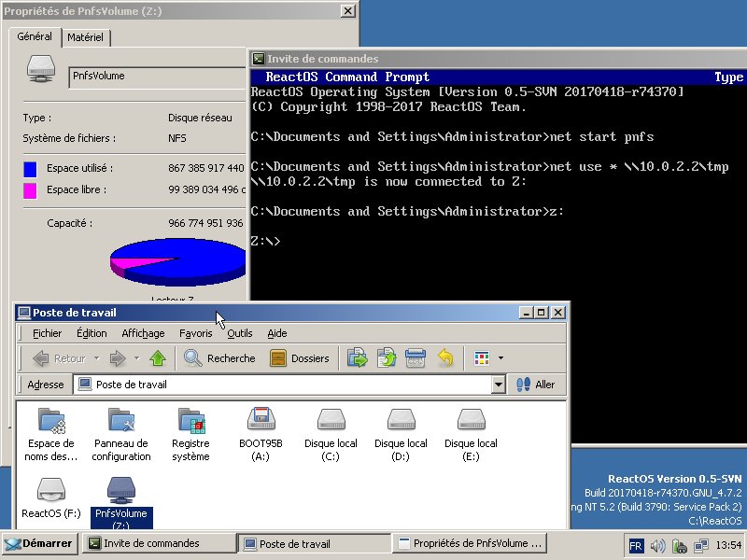Select Panneau de configuration icon

point(121,435)
